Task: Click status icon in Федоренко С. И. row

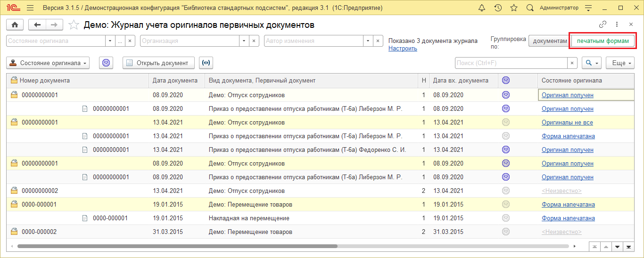Action: click(506, 150)
